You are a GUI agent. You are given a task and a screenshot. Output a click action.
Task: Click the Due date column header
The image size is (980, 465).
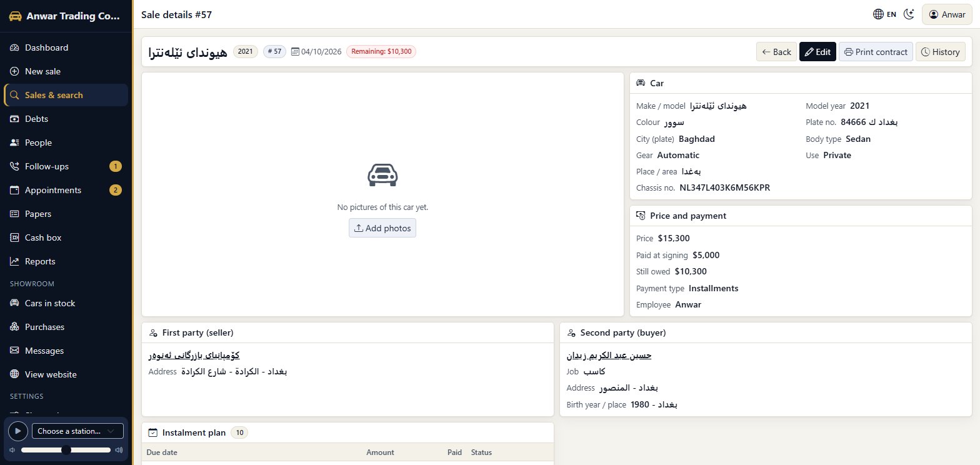(x=162, y=452)
